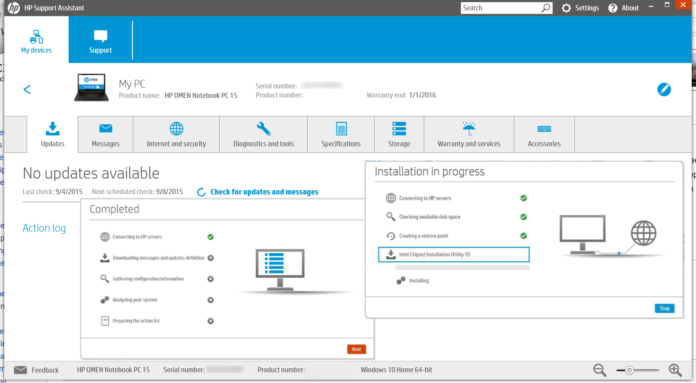
Task: Click the Last check 9/4/2015 text
Action: [52, 192]
